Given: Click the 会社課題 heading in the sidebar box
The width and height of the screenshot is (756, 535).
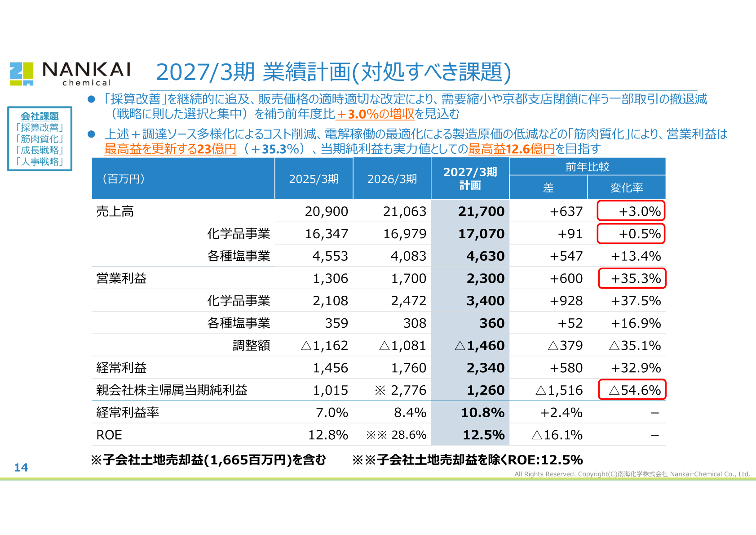Looking at the screenshot, I should (x=40, y=116).
